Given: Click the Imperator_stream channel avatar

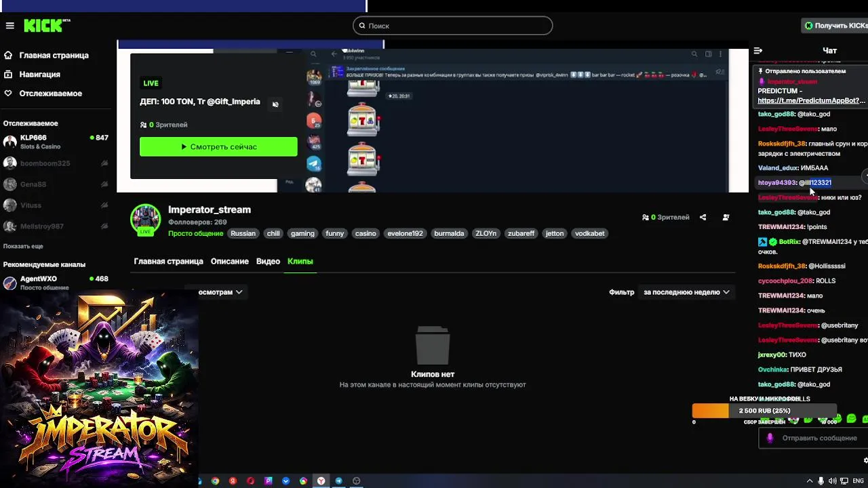Looking at the screenshot, I should 145,220.
